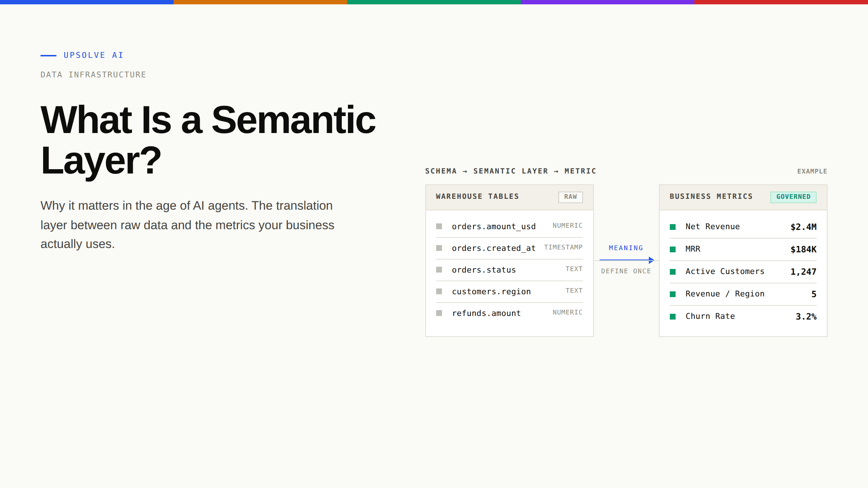Click the orange segment of top color bar
This screenshot has height=488, width=868.
260,2
